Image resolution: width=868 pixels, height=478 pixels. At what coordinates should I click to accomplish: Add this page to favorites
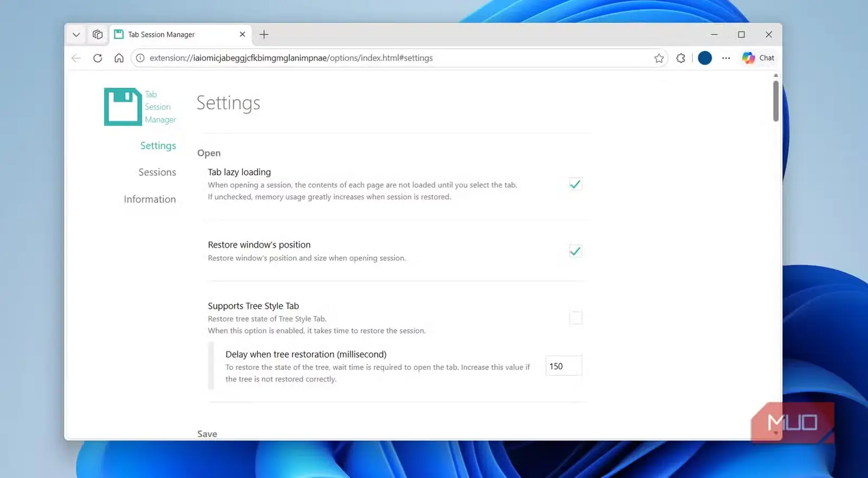(659, 58)
